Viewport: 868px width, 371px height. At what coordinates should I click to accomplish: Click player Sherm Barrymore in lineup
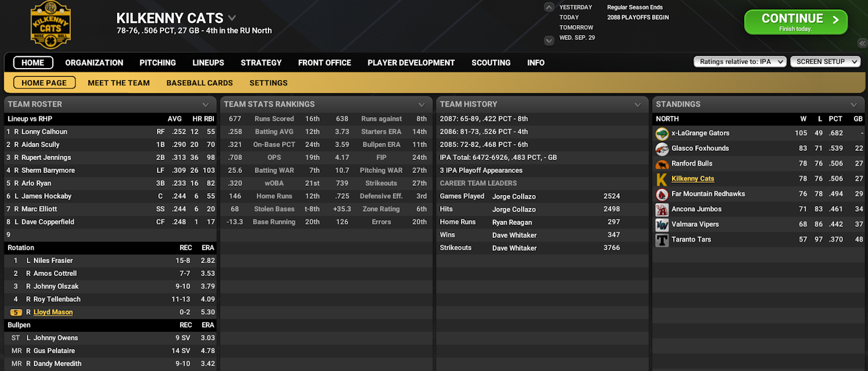point(50,170)
